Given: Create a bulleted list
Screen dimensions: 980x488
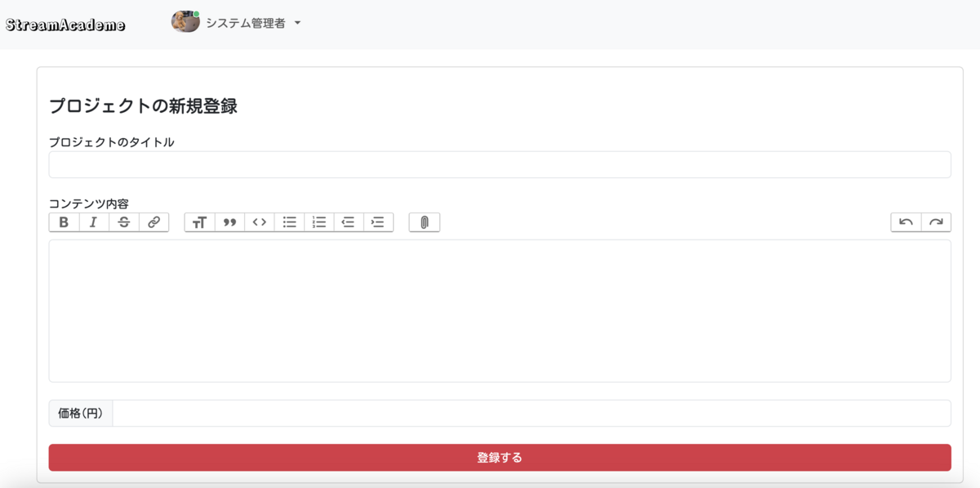Looking at the screenshot, I should [x=289, y=222].
